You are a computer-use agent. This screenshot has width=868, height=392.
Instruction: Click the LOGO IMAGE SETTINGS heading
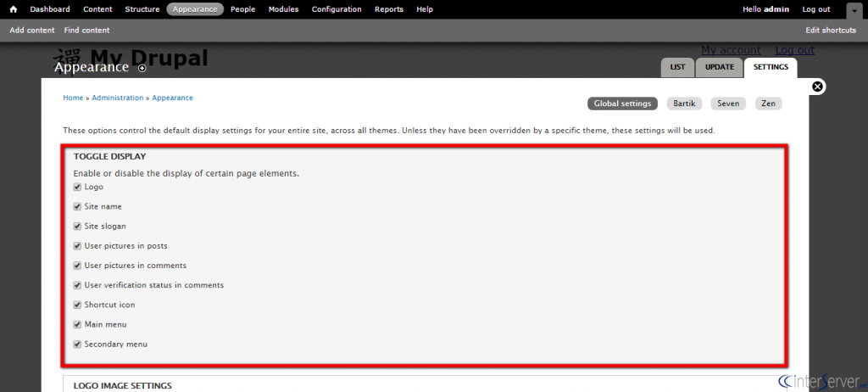click(x=122, y=386)
